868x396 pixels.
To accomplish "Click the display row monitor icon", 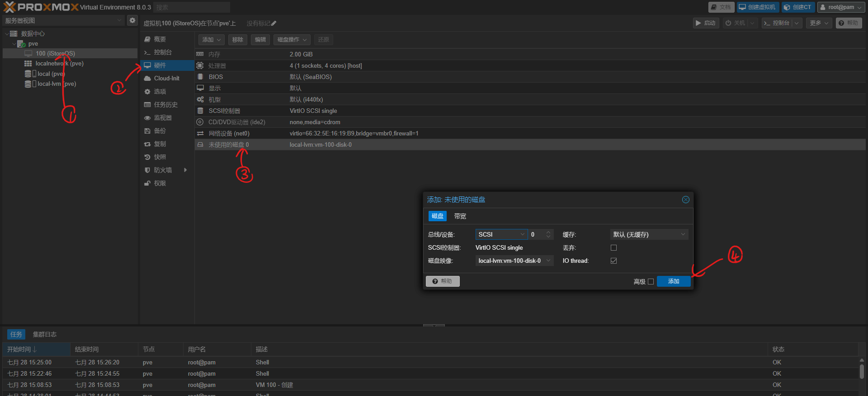I will pos(200,88).
